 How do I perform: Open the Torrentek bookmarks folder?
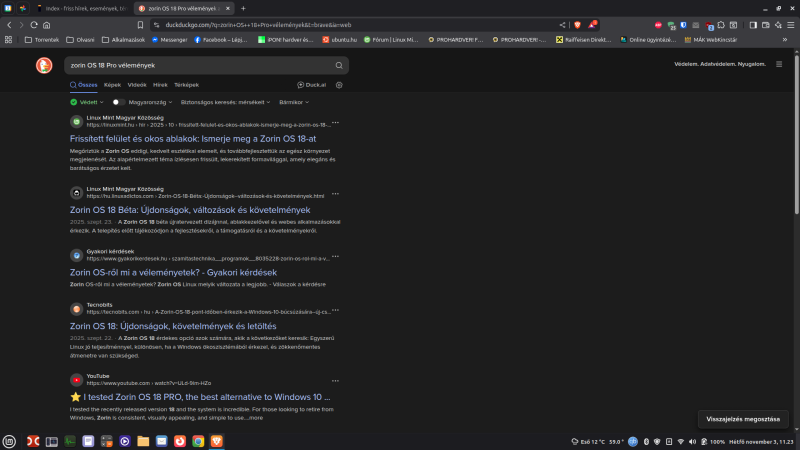pos(42,39)
